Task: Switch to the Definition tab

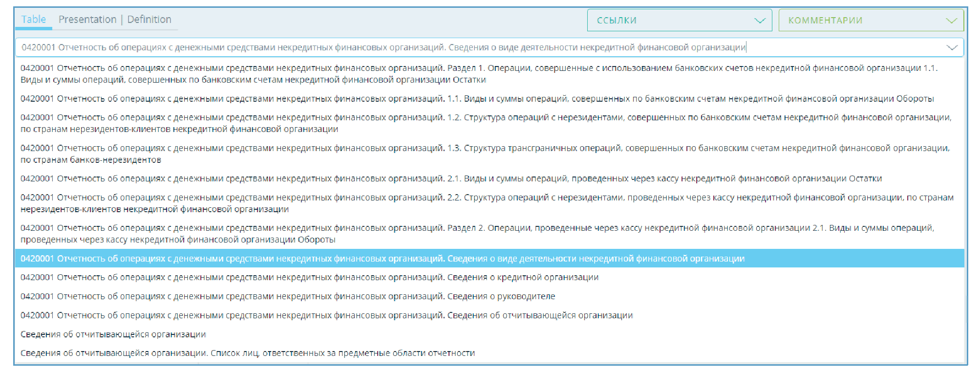Action: point(149,20)
